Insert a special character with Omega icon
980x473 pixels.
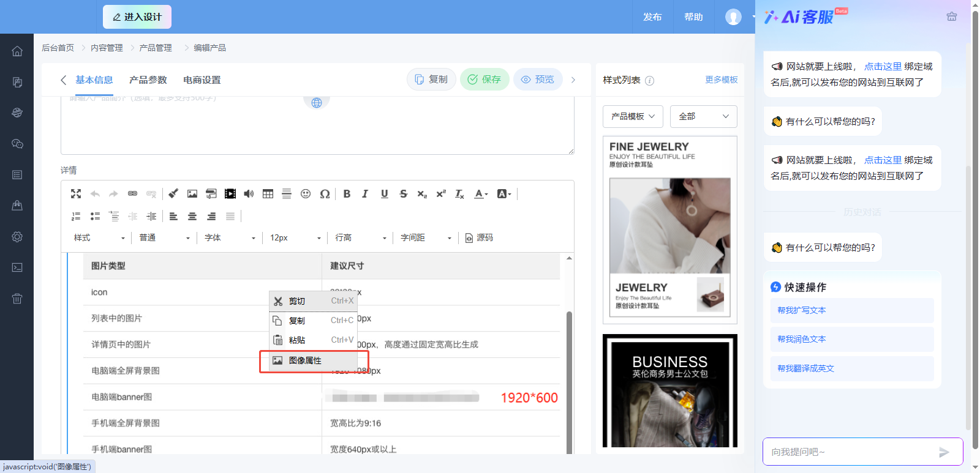(x=325, y=194)
